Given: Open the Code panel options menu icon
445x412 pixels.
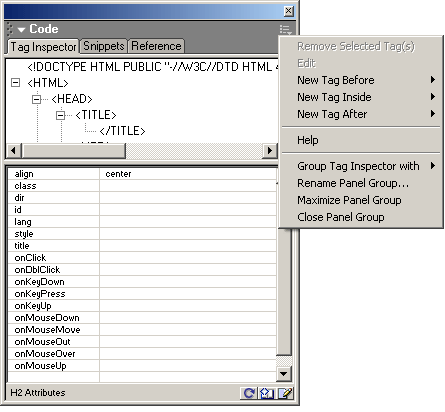Looking at the screenshot, I should [x=286, y=30].
